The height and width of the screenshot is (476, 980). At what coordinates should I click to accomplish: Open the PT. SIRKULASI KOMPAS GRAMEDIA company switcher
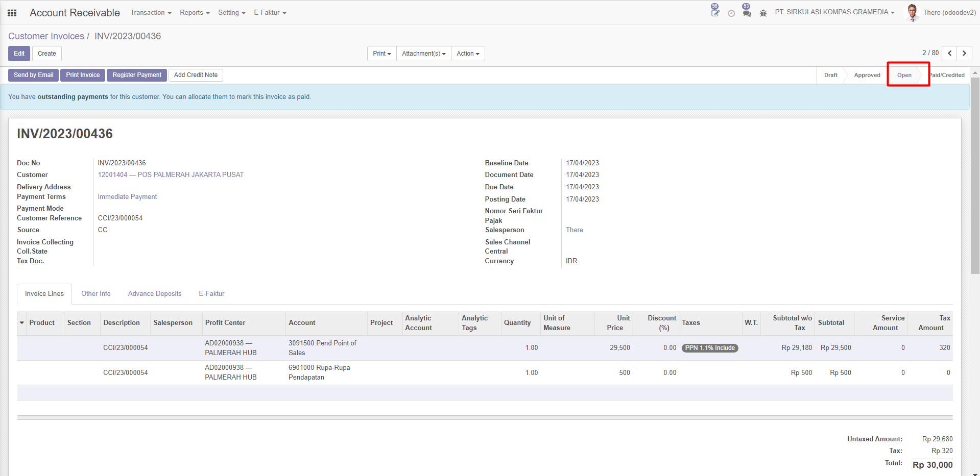(834, 12)
